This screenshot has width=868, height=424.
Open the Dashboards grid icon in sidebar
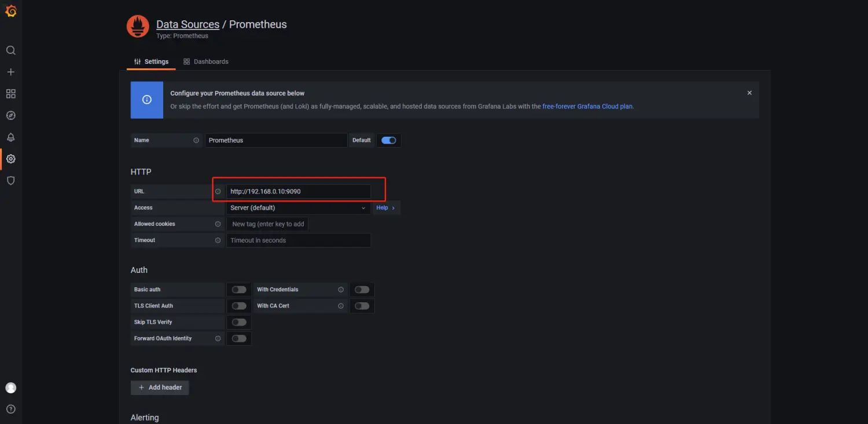click(10, 94)
